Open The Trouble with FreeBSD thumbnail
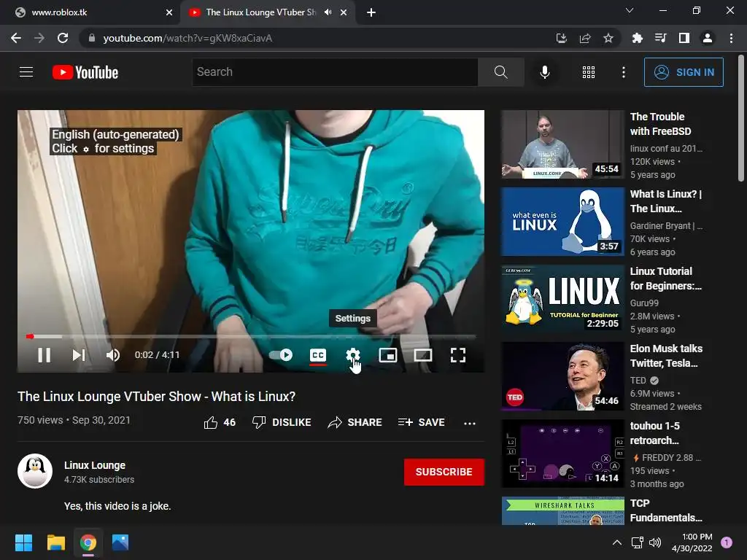 point(562,144)
